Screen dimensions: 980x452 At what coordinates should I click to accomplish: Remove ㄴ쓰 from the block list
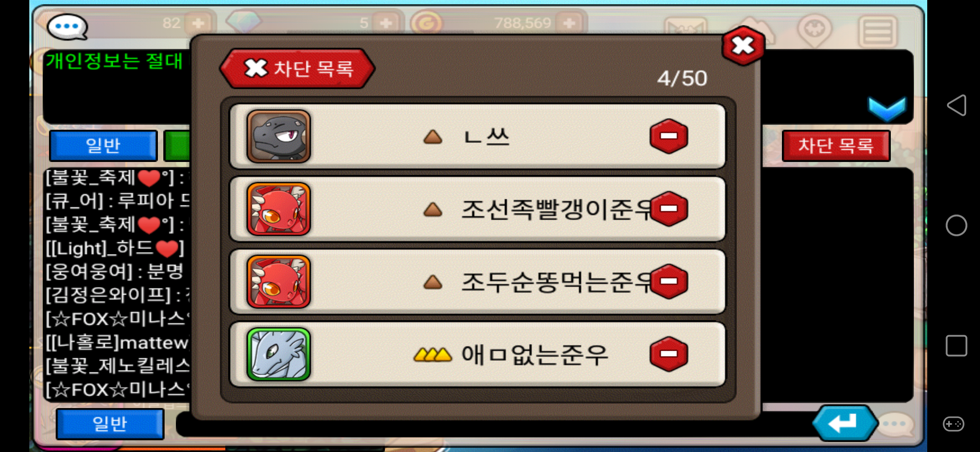point(668,136)
